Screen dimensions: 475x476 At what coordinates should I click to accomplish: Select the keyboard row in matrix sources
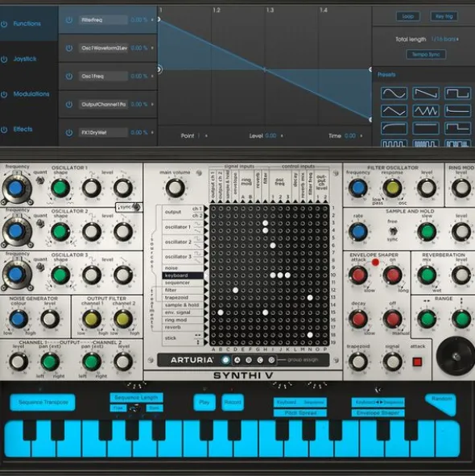pyautogui.click(x=183, y=275)
